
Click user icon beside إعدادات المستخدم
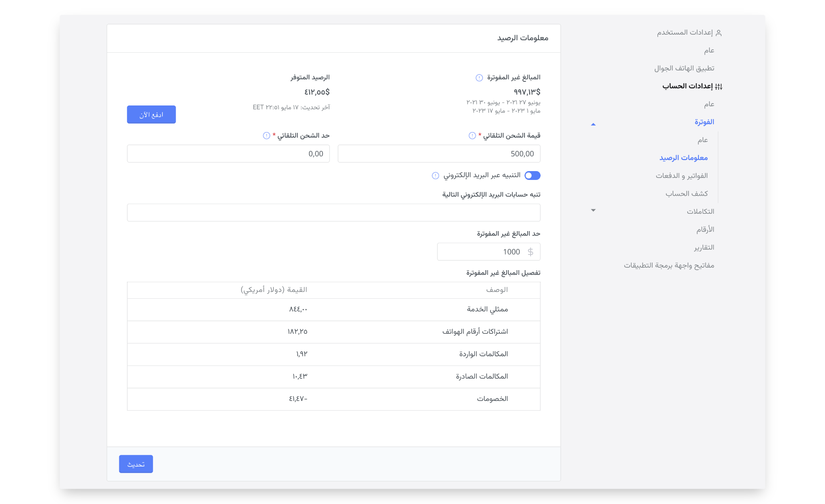[x=719, y=33]
